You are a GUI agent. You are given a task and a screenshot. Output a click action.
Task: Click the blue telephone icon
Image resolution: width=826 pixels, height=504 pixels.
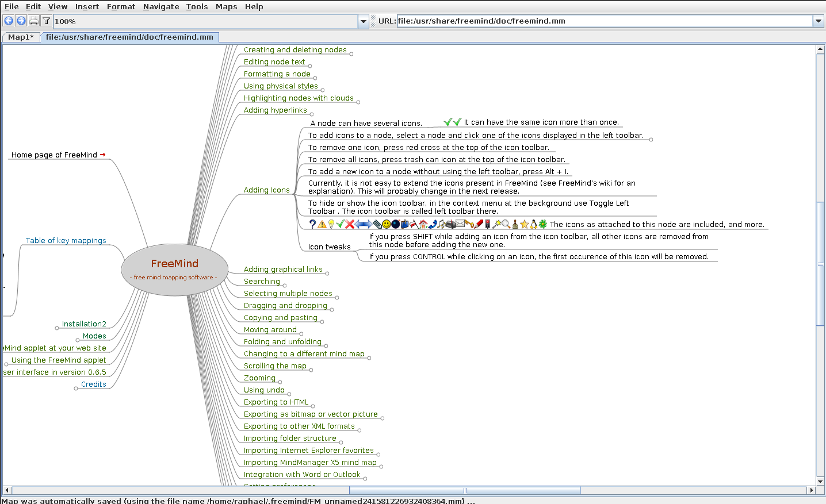click(x=433, y=224)
